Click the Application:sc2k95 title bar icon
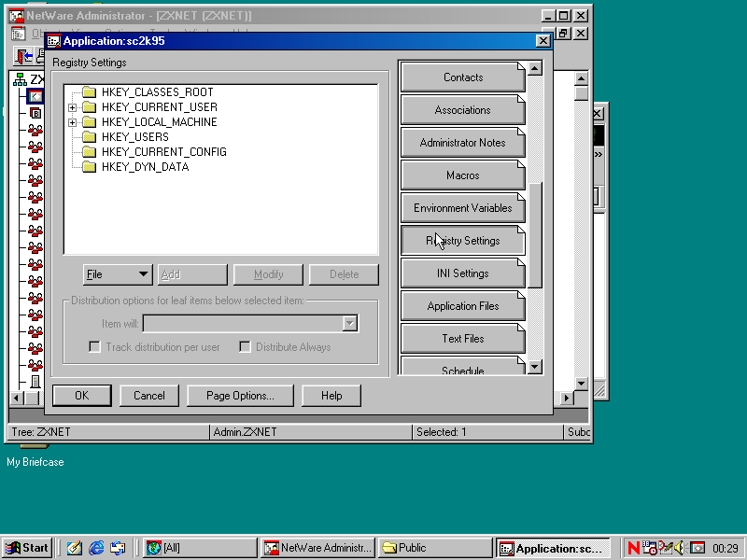 tap(54, 41)
